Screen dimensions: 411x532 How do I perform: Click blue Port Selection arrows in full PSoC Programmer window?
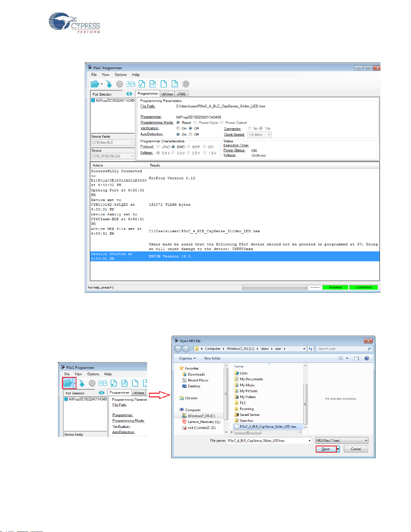129,94
